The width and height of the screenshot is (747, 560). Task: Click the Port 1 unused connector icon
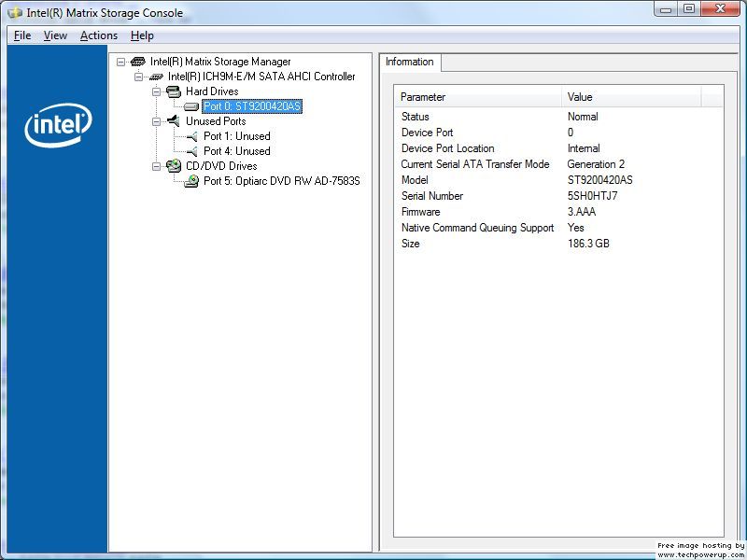tap(191, 136)
